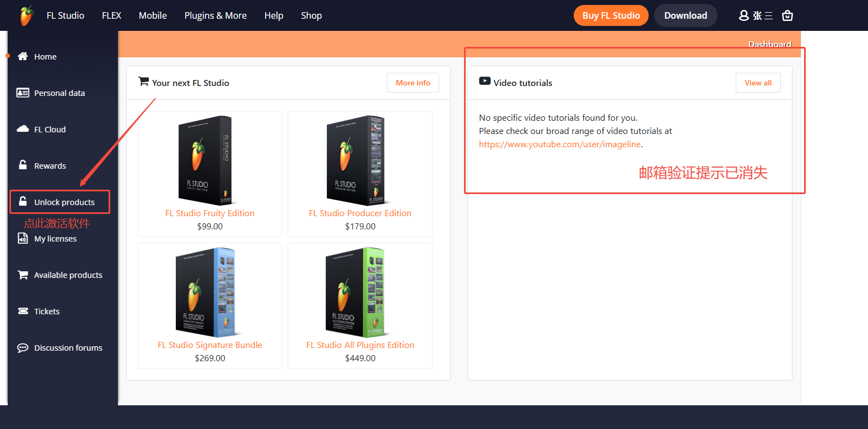Click the Discussion forums chat bubble icon
Viewport: 868px width, 429px height.
click(x=23, y=347)
